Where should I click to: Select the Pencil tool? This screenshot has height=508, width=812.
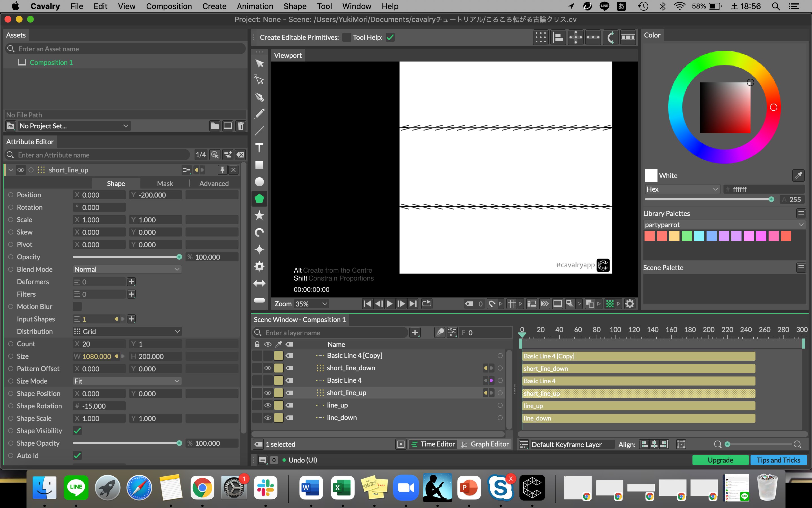[x=259, y=114]
